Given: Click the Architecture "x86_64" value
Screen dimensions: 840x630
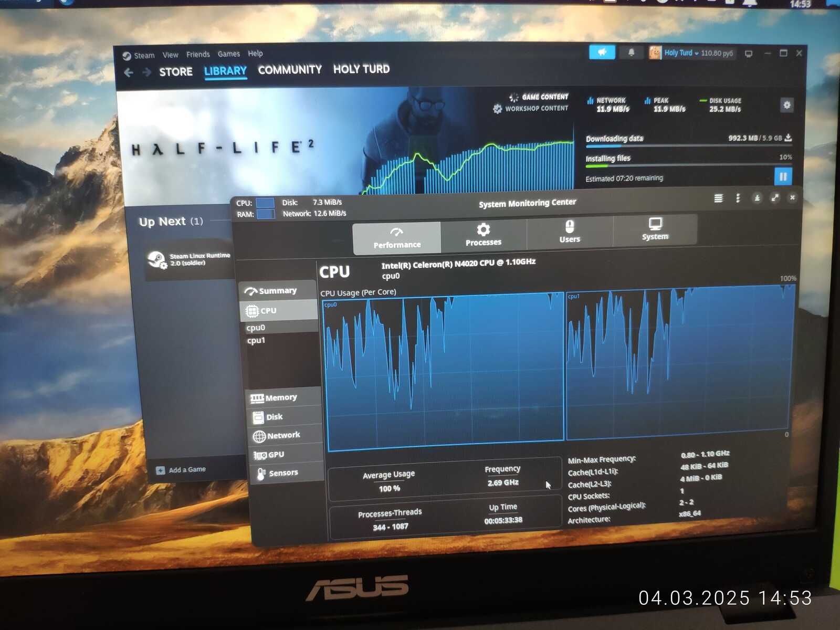Looking at the screenshot, I should pos(690,513).
